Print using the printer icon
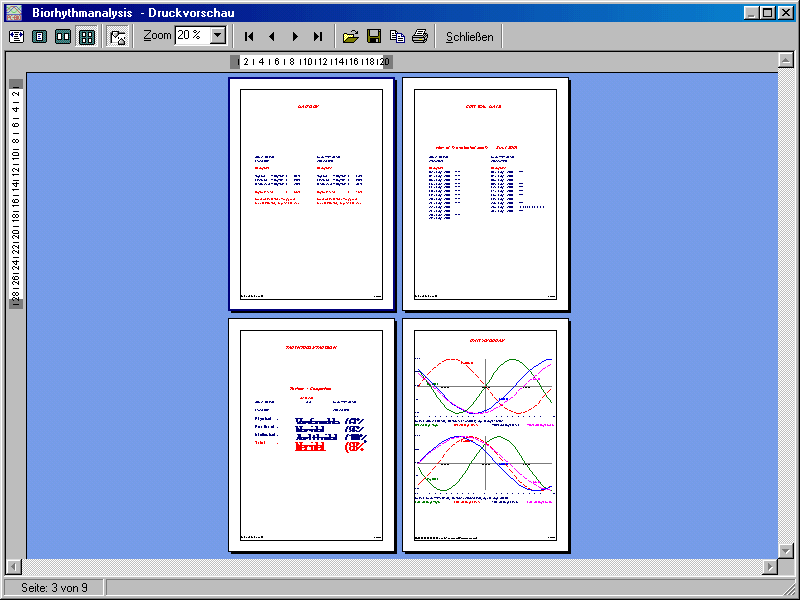 (420, 36)
